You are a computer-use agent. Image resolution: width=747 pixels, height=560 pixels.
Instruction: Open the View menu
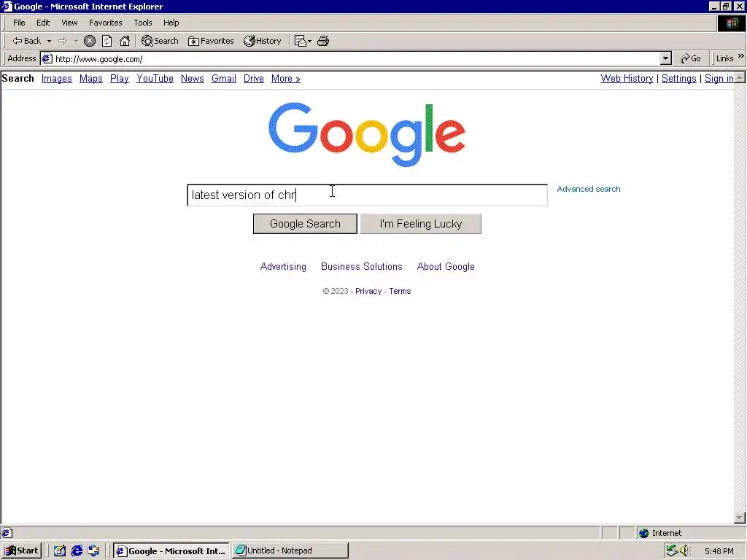pyautogui.click(x=69, y=23)
